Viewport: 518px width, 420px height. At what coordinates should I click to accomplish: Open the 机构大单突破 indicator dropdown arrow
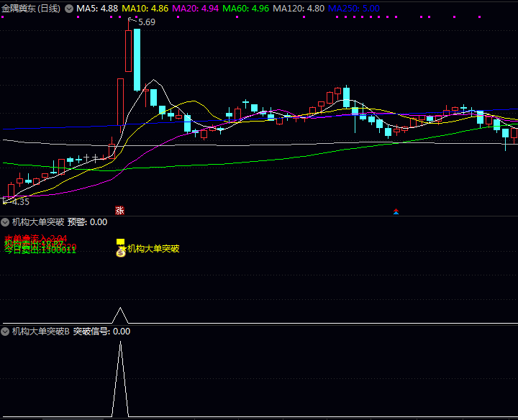6,222
